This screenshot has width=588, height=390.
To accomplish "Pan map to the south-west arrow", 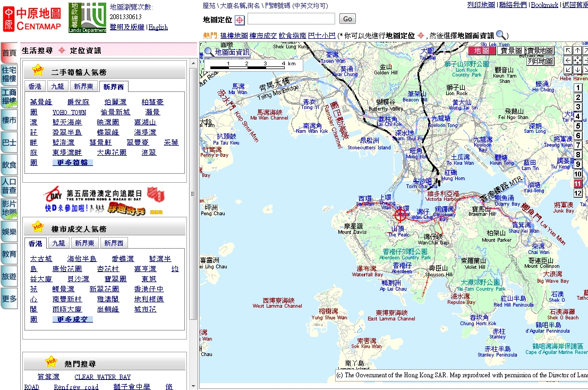I will (568, 70).
